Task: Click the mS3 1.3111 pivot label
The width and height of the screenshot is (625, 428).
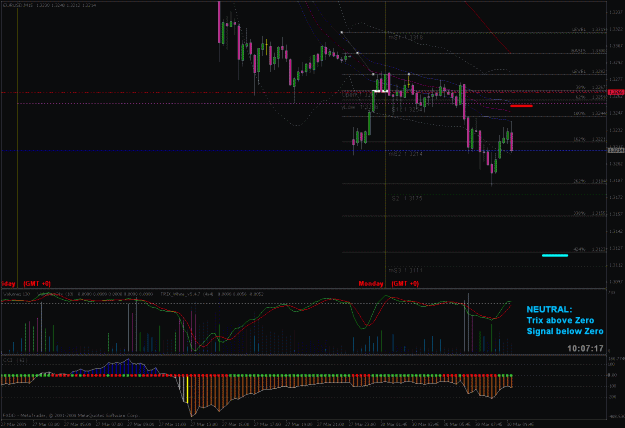Action: tap(405, 270)
